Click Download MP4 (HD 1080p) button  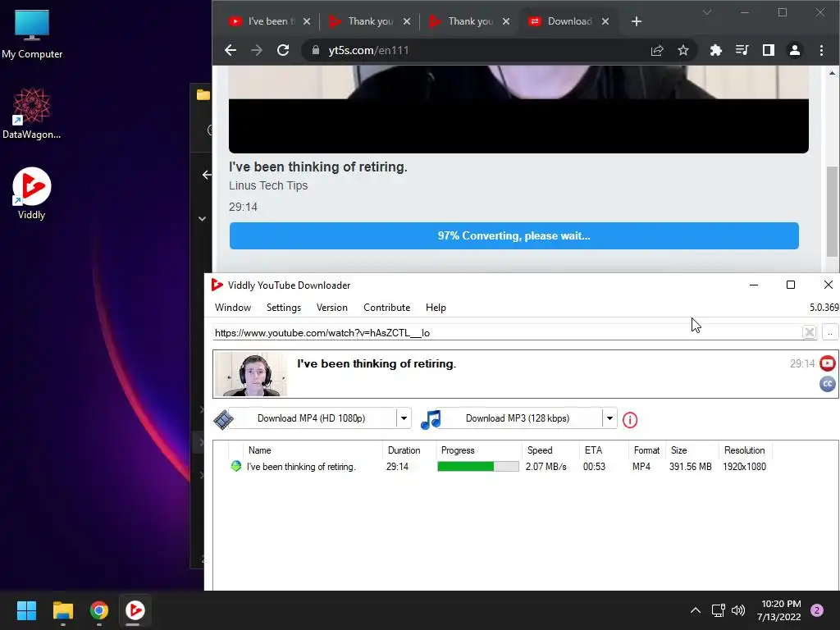click(311, 418)
